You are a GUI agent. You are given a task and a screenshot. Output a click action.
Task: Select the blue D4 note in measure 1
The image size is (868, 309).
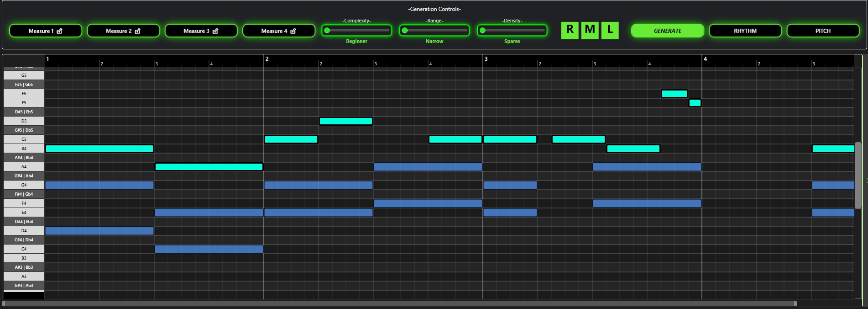coord(99,231)
